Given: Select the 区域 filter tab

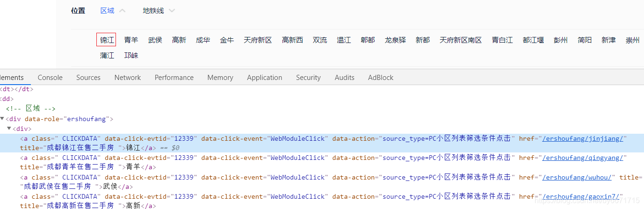Looking at the screenshot, I should 107,11.
